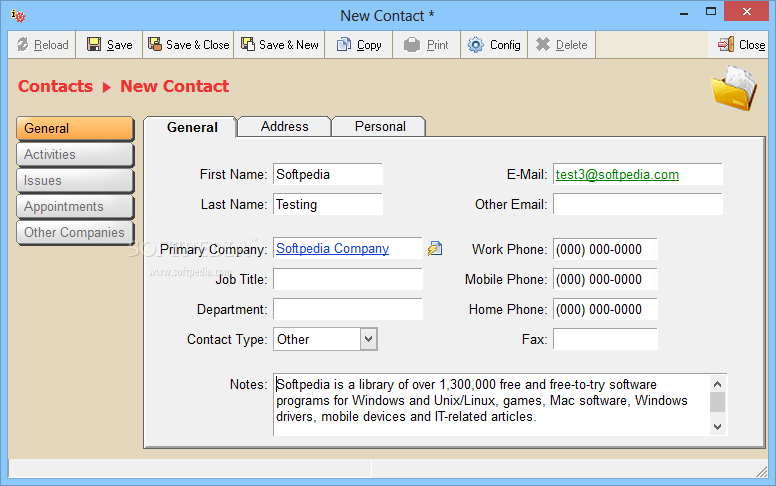Click the Mobile Phone field
Screen dimensions: 776x486
(605, 279)
